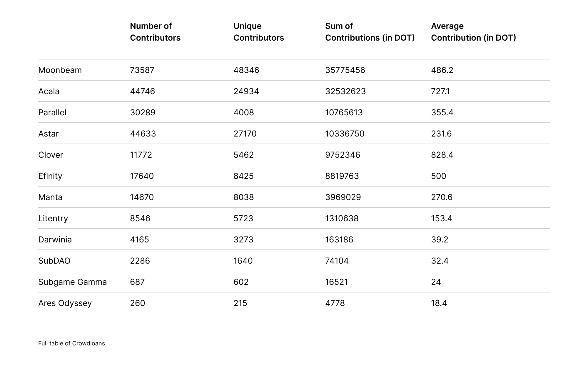Select the SubDAO row label
Image resolution: width=588 pixels, height=366 pixels.
pos(54,261)
